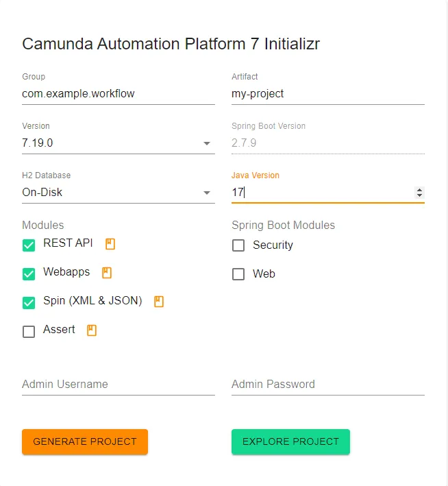Screen dimensions: 448x486
Task: Check the Spring Boot Web module
Action: [238, 274]
